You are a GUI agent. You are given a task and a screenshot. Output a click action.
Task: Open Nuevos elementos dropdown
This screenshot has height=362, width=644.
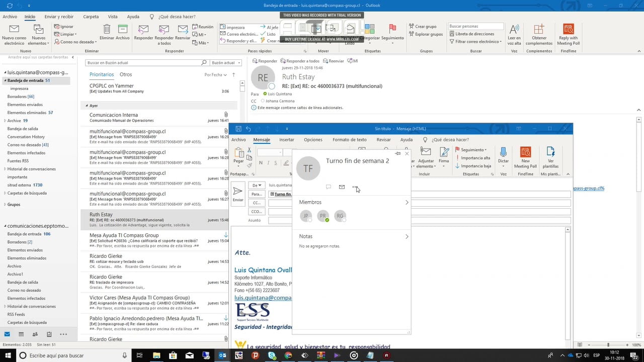tap(38, 34)
